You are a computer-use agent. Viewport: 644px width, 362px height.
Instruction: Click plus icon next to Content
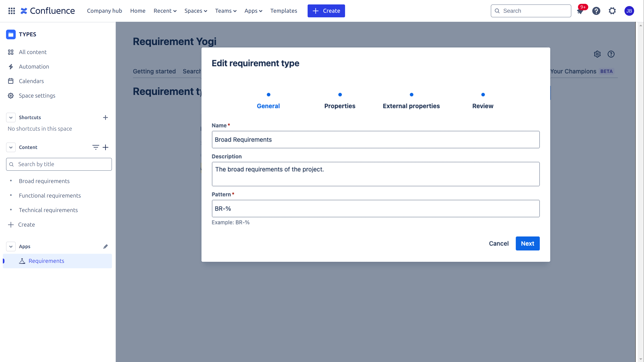(105, 147)
